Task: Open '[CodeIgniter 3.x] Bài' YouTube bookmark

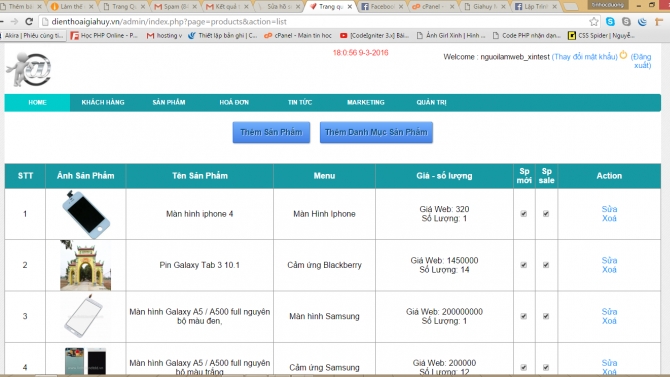Action: [375, 35]
